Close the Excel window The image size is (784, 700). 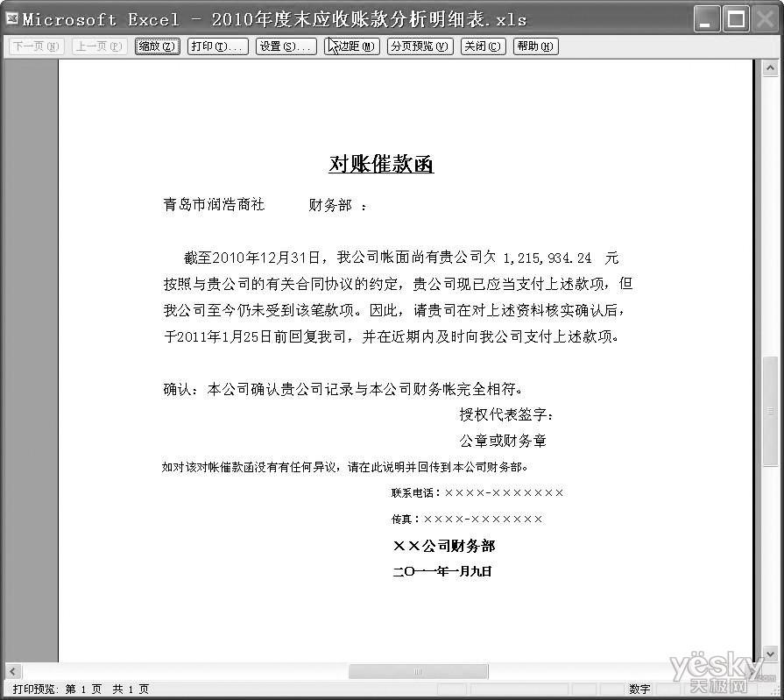(x=765, y=19)
